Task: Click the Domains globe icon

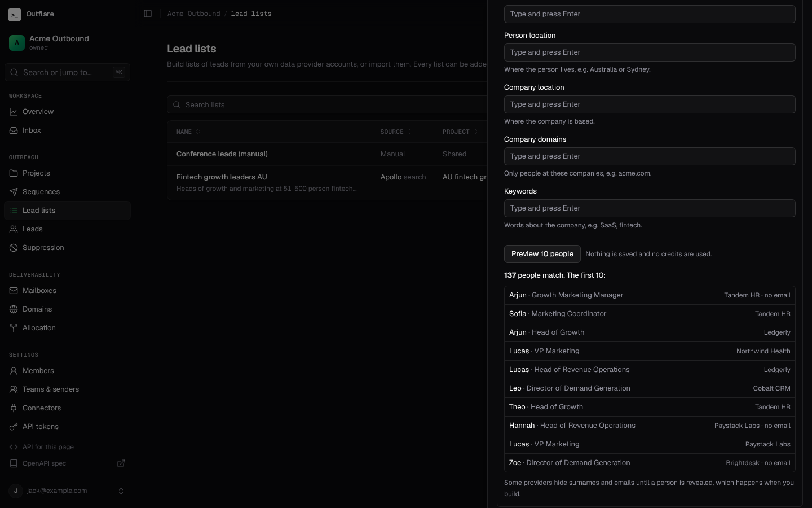Action: (14, 309)
